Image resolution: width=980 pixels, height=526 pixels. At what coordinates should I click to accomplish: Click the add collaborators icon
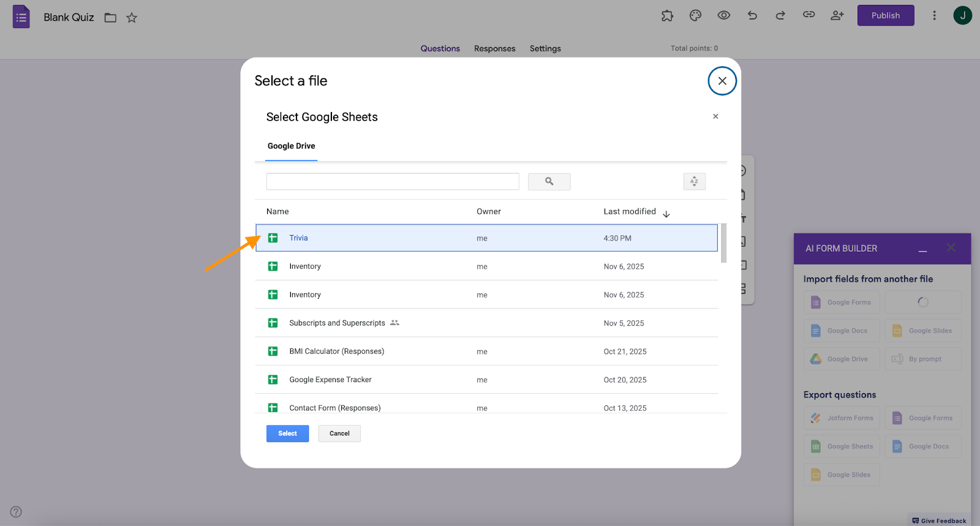tap(837, 16)
